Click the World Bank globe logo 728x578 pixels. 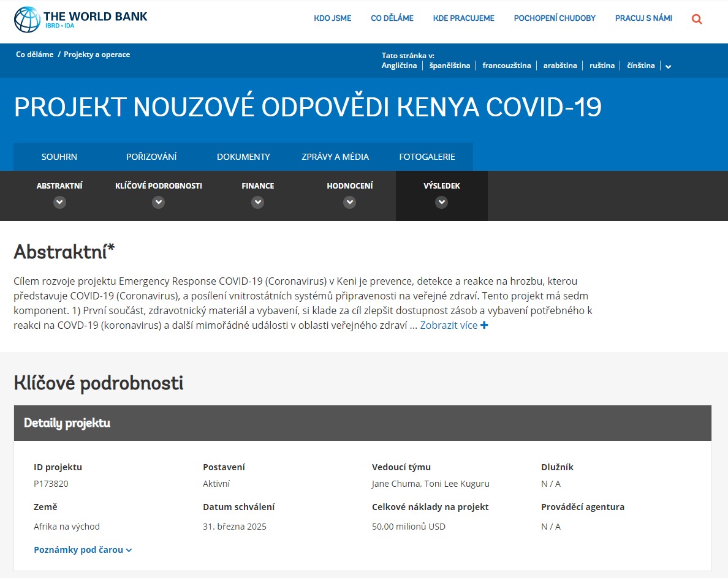[27, 20]
